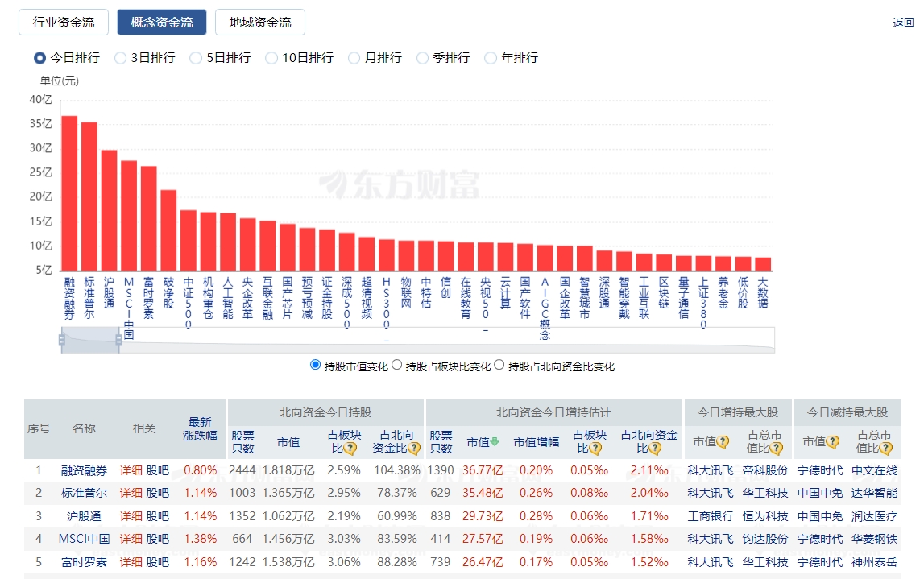Image resolution: width=924 pixels, height=579 pixels.
Task: Choose the 月排行 ranking period
Action: point(354,58)
